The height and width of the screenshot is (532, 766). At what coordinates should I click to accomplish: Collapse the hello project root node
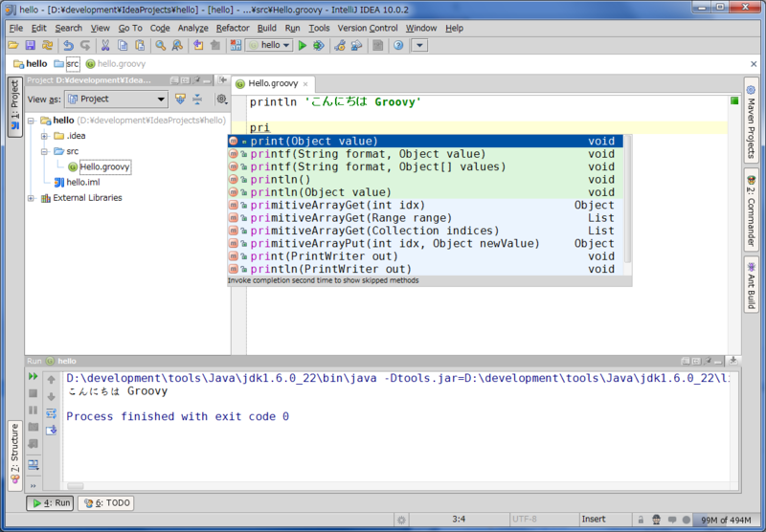pyautogui.click(x=32, y=121)
